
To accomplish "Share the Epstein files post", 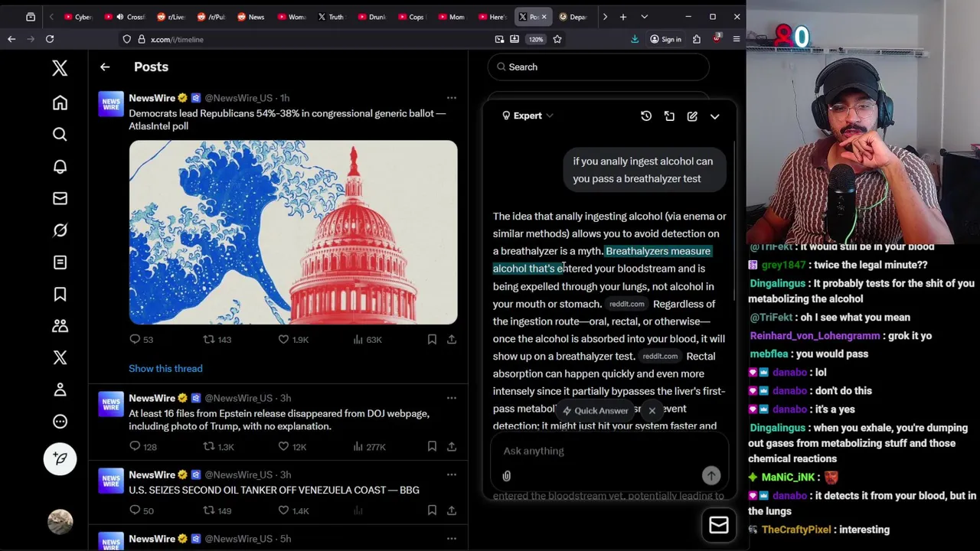I will click(452, 446).
